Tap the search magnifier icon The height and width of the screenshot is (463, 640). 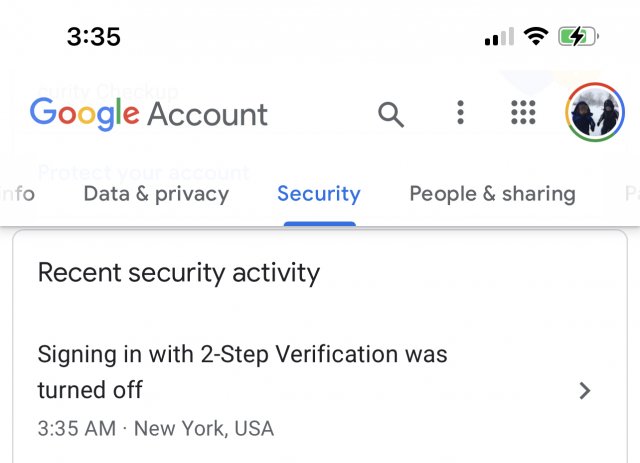point(391,114)
